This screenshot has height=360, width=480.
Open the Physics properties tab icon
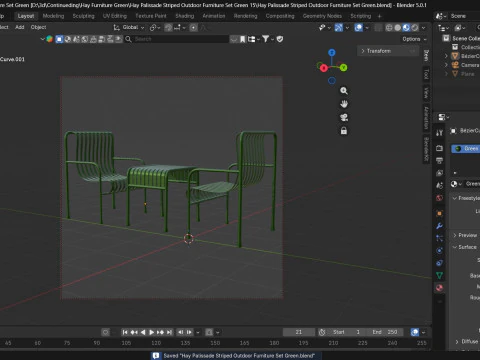(x=439, y=250)
